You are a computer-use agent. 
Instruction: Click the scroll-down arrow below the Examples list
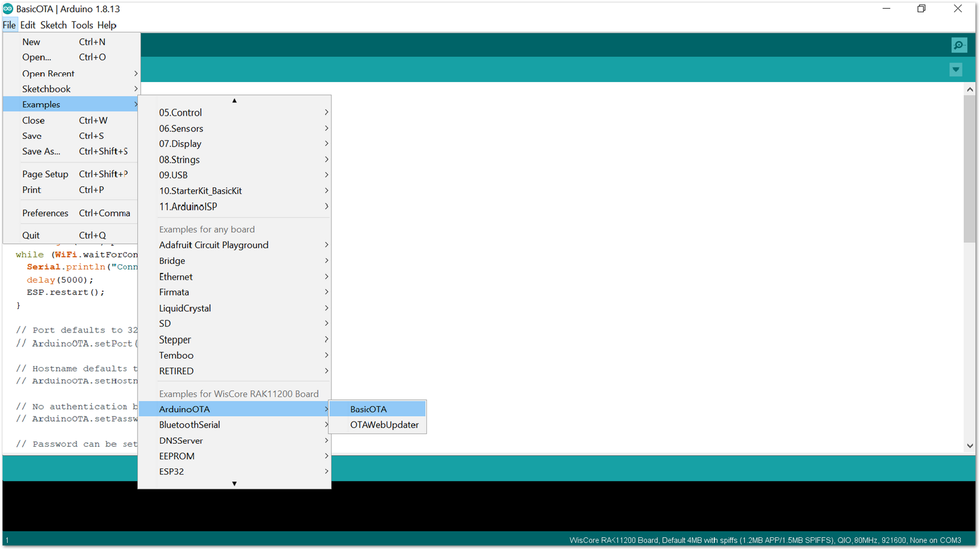234,483
